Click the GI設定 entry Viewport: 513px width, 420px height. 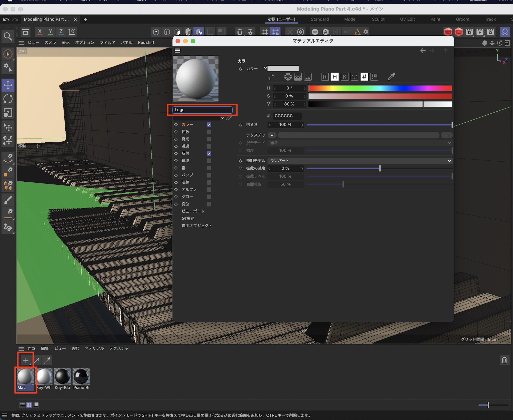pyautogui.click(x=188, y=218)
